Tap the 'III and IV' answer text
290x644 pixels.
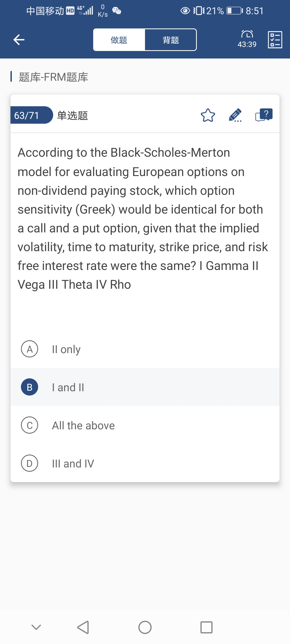pos(73,464)
